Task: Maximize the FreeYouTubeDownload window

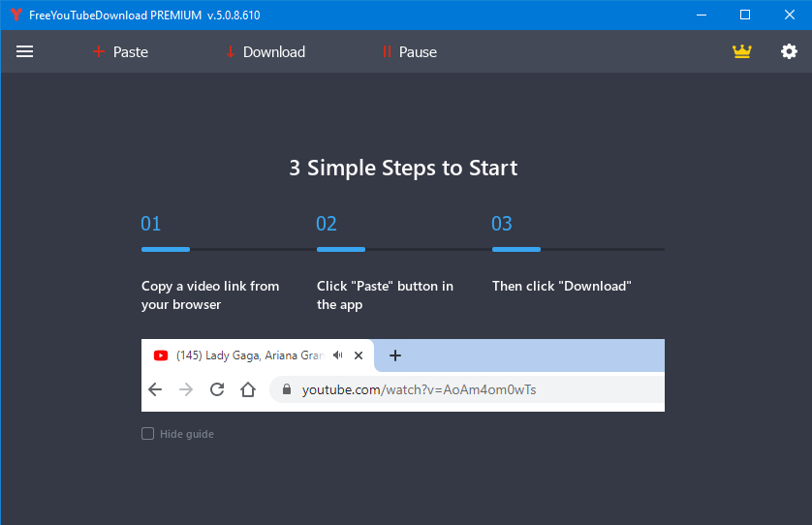Action: [745, 15]
